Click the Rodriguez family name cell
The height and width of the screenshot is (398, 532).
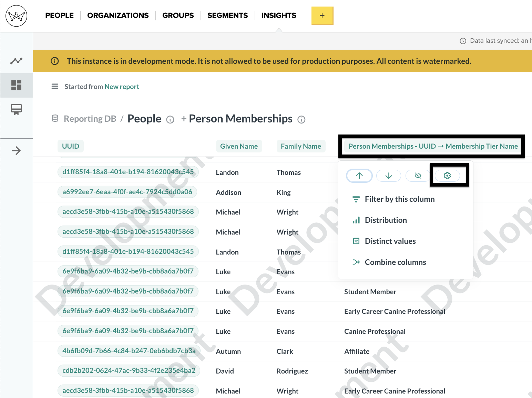(292, 371)
